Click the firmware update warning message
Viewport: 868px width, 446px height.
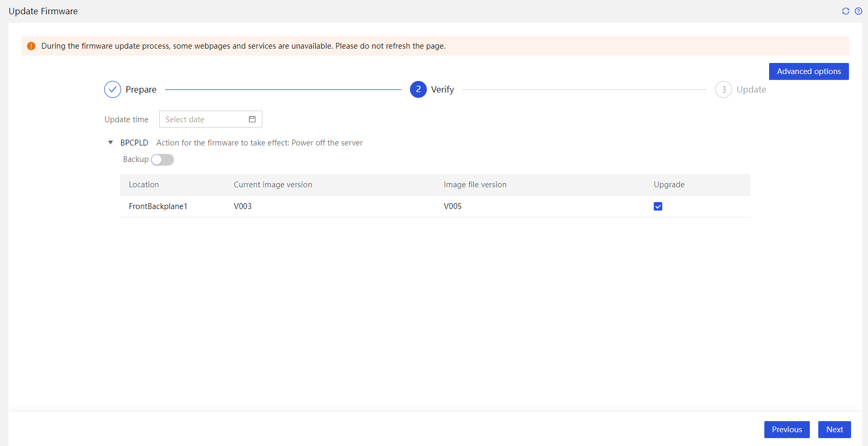click(x=243, y=46)
